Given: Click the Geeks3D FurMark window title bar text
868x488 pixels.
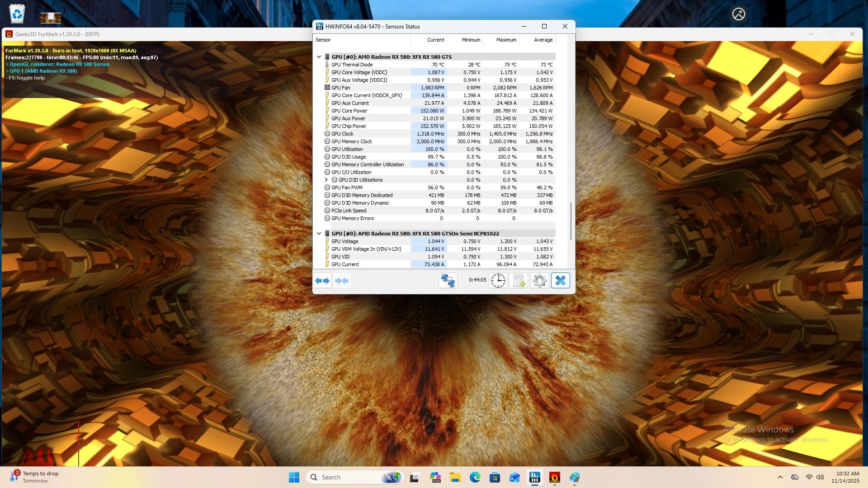Looking at the screenshot, I should tap(57, 34).
